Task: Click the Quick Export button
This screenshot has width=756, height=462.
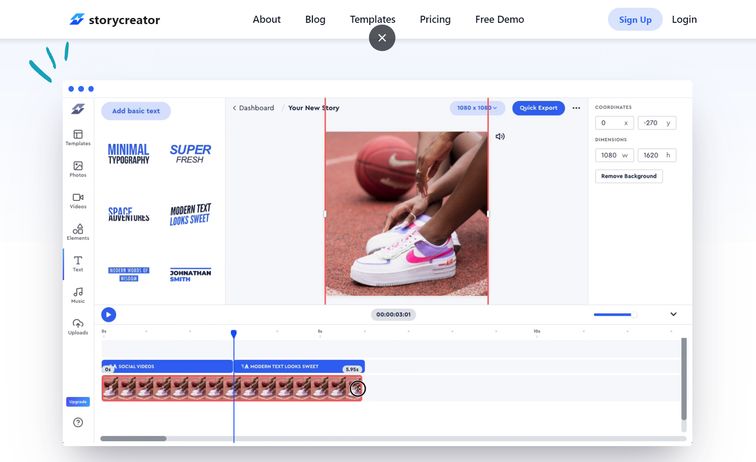Action: 538,108
